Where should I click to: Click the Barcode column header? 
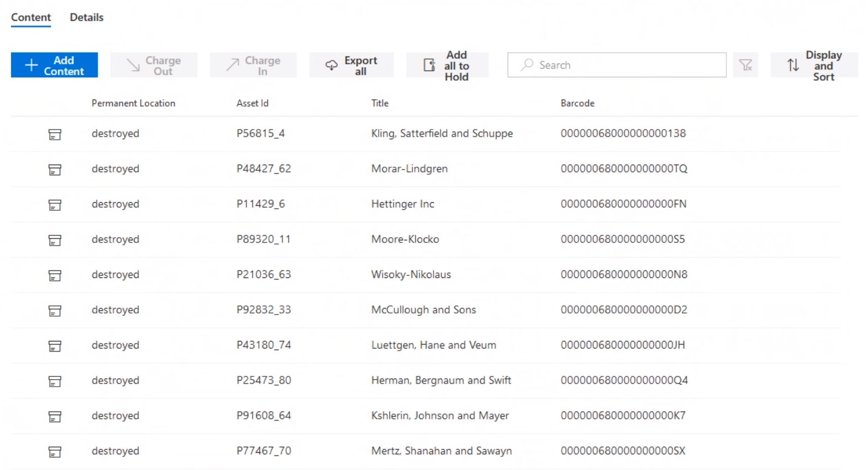click(577, 103)
